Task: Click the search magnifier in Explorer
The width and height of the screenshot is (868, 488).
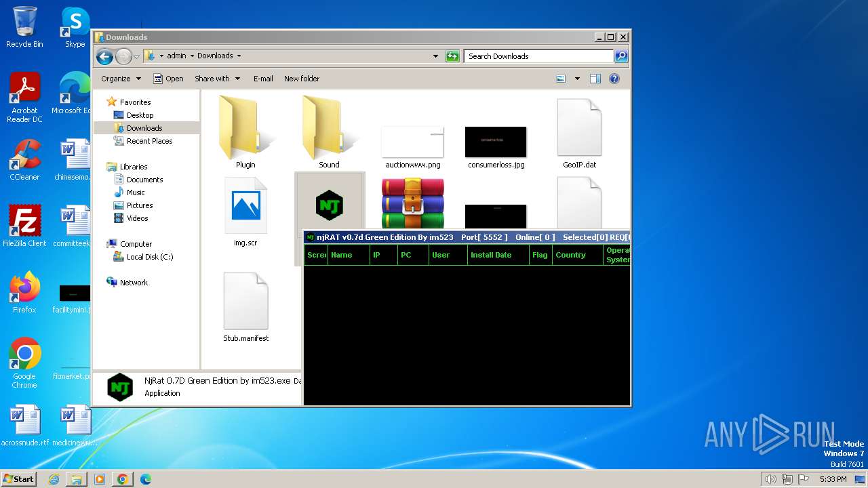Action: pyautogui.click(x=620, y=56)
